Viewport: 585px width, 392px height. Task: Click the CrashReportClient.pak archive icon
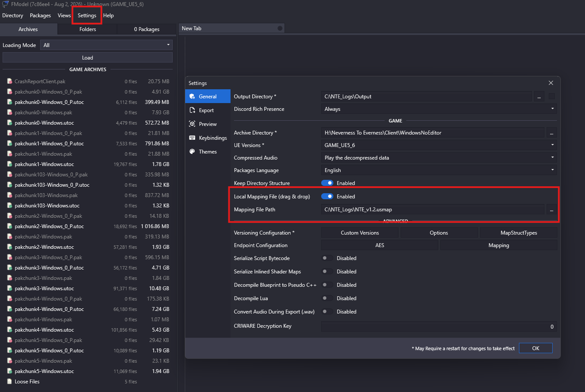[x=9, y=82]
